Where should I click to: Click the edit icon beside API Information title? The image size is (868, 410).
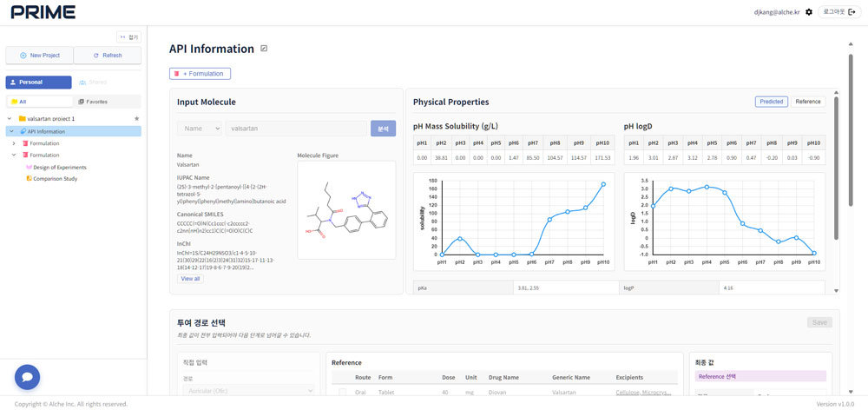(x=264, y=49)
